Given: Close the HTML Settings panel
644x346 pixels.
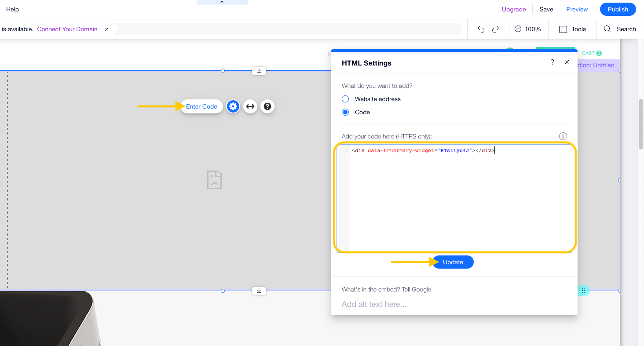Looking at the screenshot, I should click(x=567, y=62).
